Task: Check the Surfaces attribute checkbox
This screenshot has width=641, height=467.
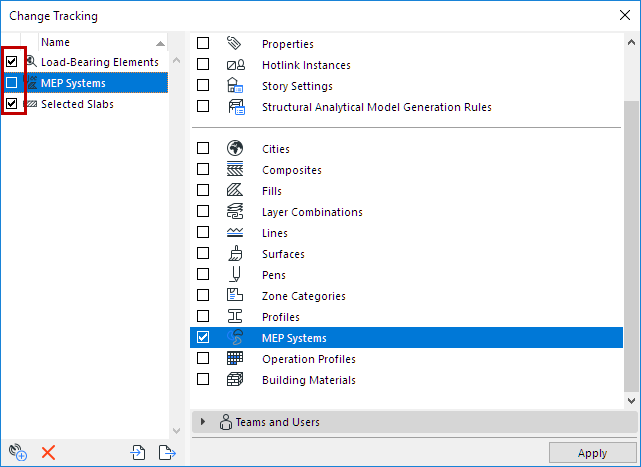Action: point(203,254)
